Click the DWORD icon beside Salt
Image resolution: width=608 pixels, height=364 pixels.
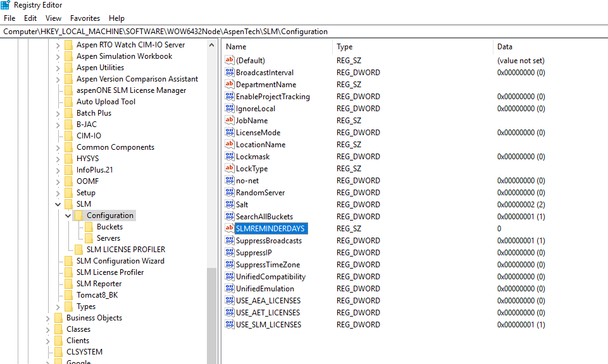pyautogui.click(x=230, y=204)
